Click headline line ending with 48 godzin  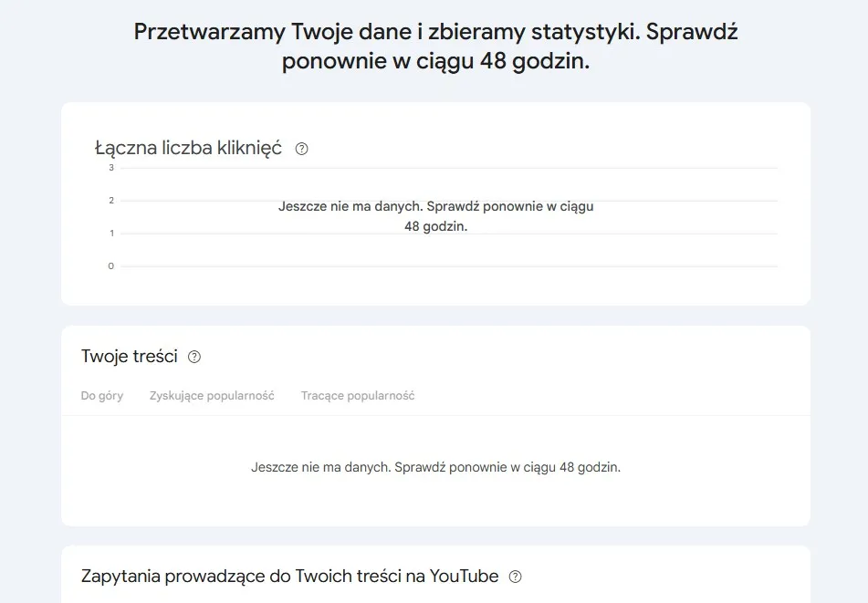pyautogui.click(x=435, y=61)
